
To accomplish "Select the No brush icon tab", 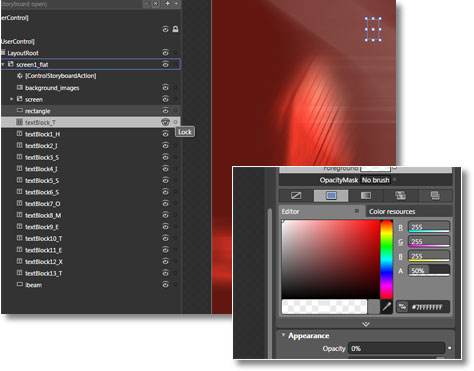I will [296, 196].
